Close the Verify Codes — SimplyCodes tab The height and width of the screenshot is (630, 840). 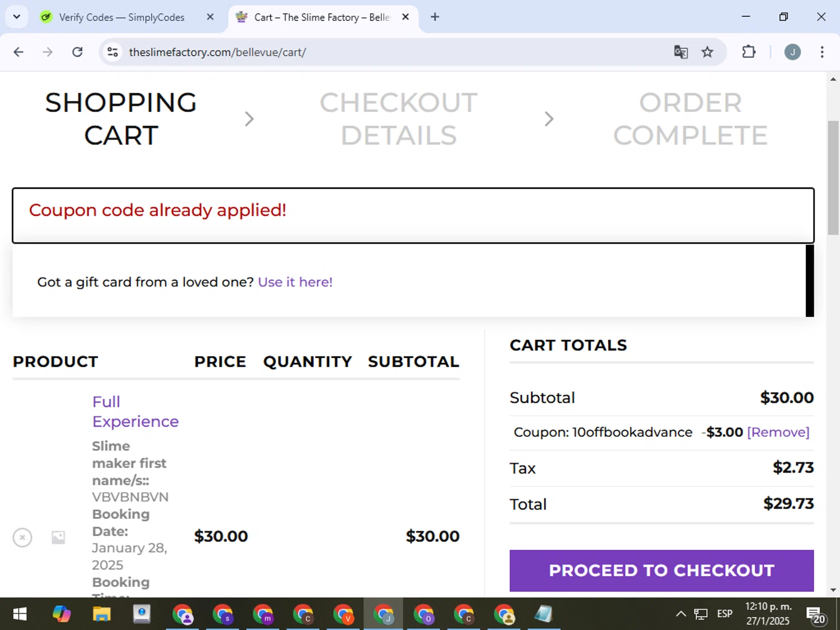click(210, 17)
